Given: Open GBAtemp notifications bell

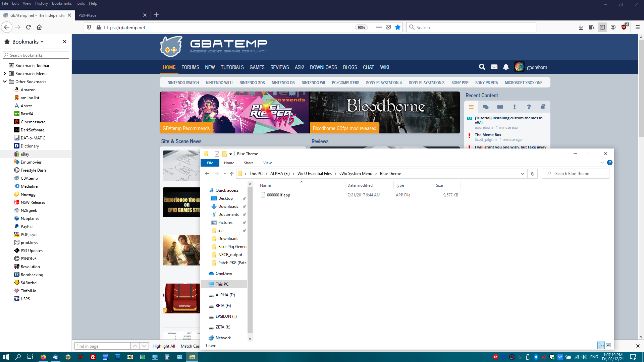Looking at the screenshot, I should (506, 67).
